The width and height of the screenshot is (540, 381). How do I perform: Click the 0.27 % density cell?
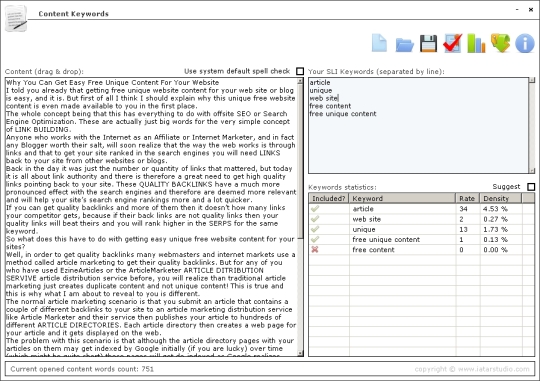tap(495, 219)
